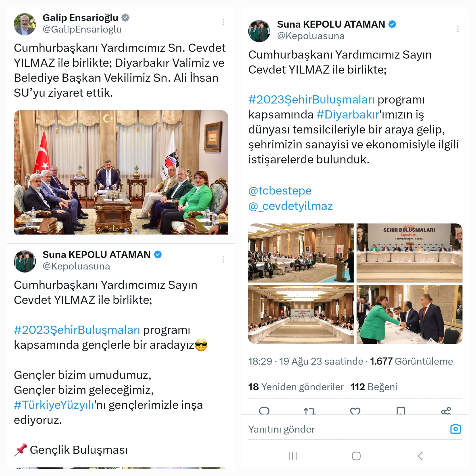This screenshot has height=476, width=476.
Task: Open camera icon in reply bar
Action: pyautogui.click(x=456, y=429)
